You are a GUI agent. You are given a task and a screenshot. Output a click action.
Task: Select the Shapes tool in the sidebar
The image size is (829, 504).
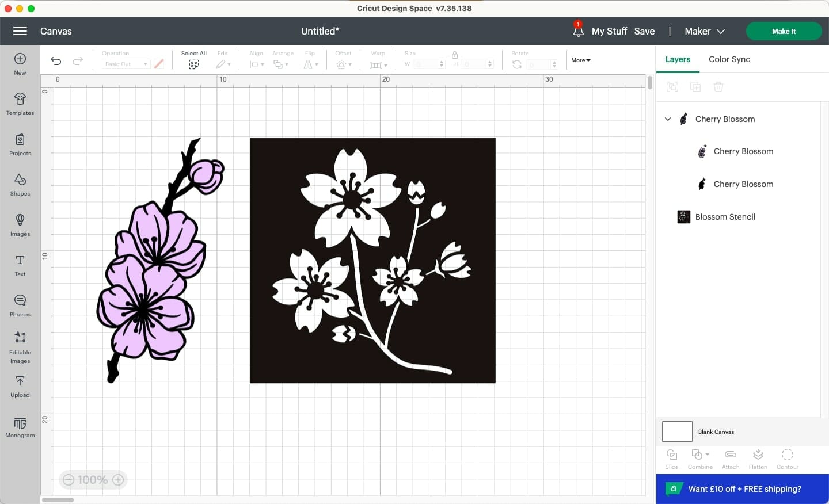20,185
